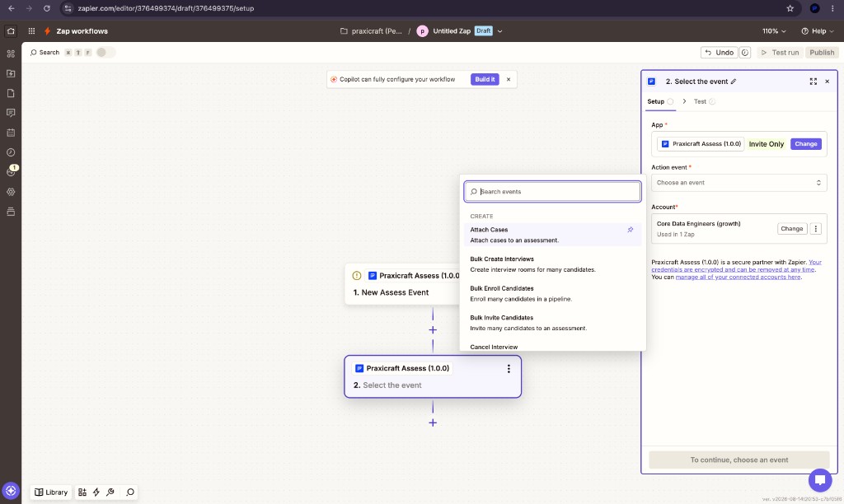Select the step 2 Praxicraft Assess card

[433, 376]
